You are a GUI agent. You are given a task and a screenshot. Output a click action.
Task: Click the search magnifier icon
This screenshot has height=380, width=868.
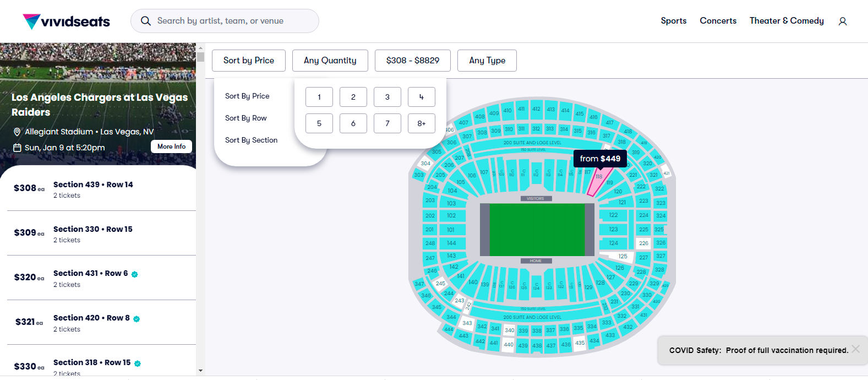(145, 21)
